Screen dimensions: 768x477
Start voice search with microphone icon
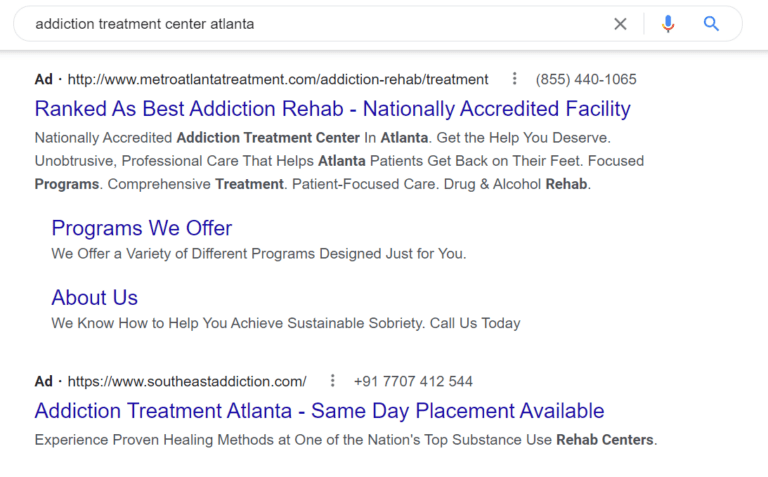pos(668,24)
